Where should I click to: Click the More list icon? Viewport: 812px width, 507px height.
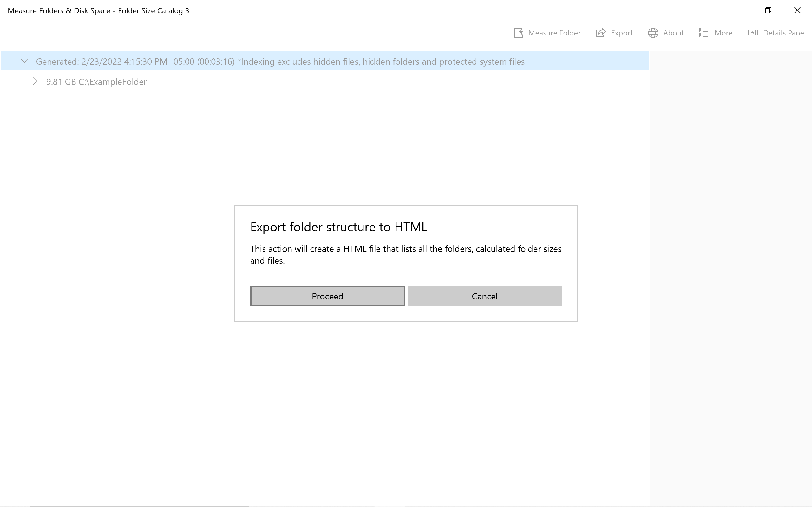(704, 33)
